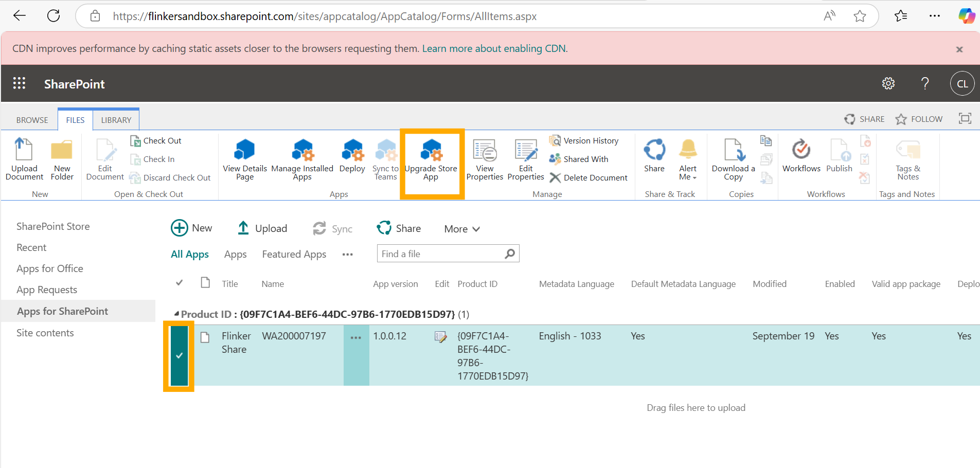Switch to LIBRARY tab
This screenshot has height=468, width=980.
[x=116, y=120]
